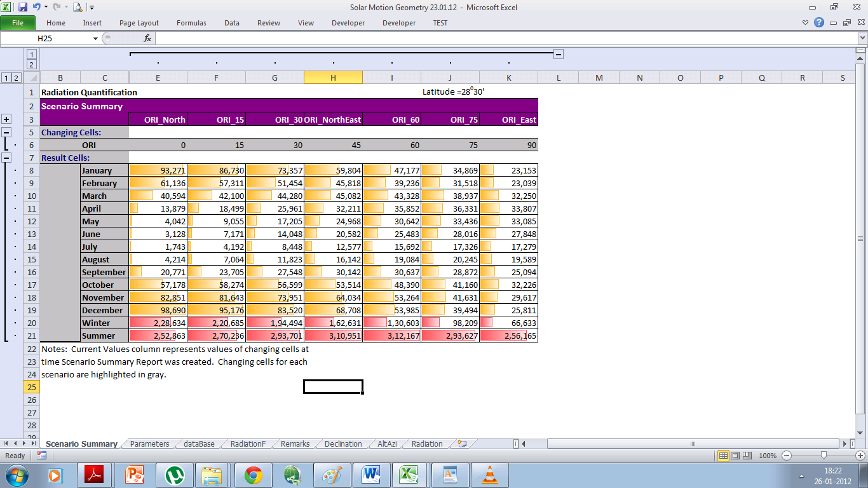Click the Insert Function fx icon
Viewport: 868px width, 488px height.
coord(147,38)
